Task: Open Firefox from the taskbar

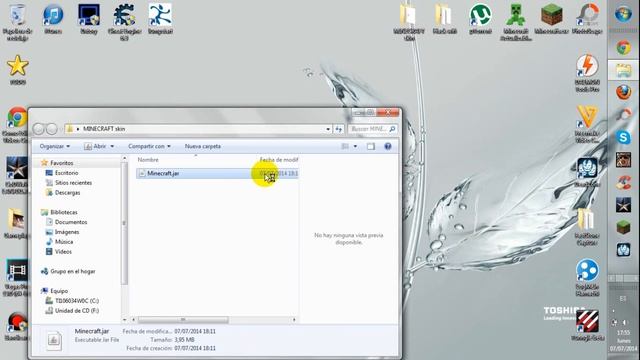Action: [623, 92]
